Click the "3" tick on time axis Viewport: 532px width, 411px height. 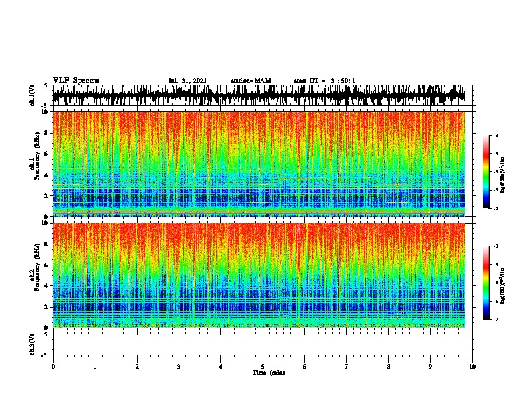pos(179,366)
